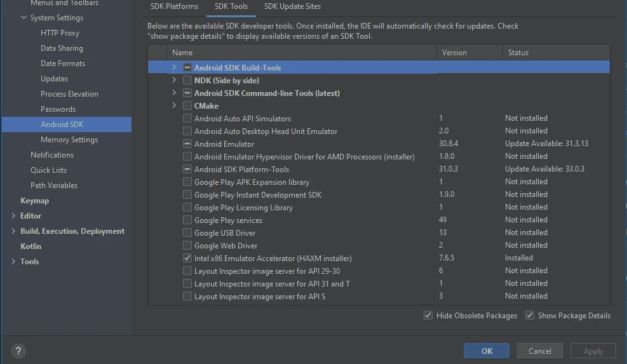Open Memory Settings page

[69, 139]
